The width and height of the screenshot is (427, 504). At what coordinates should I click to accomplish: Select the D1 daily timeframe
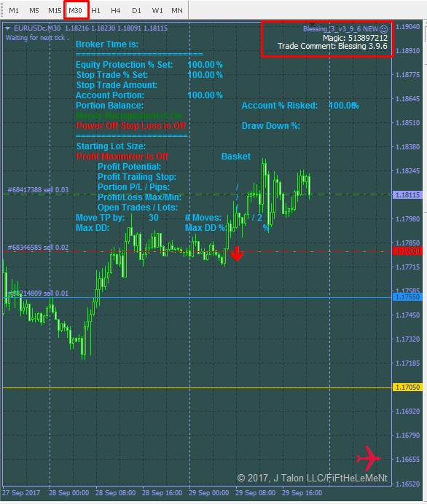[137, 11]
